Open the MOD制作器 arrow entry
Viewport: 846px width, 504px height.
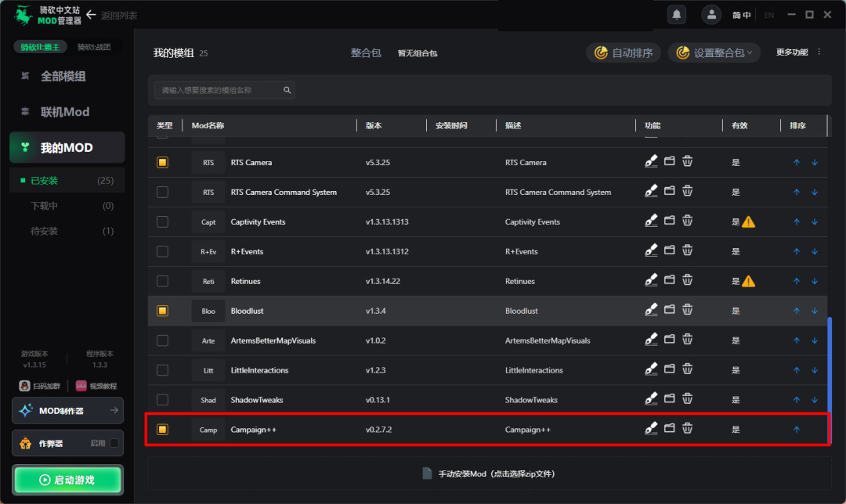pos(114,410)
